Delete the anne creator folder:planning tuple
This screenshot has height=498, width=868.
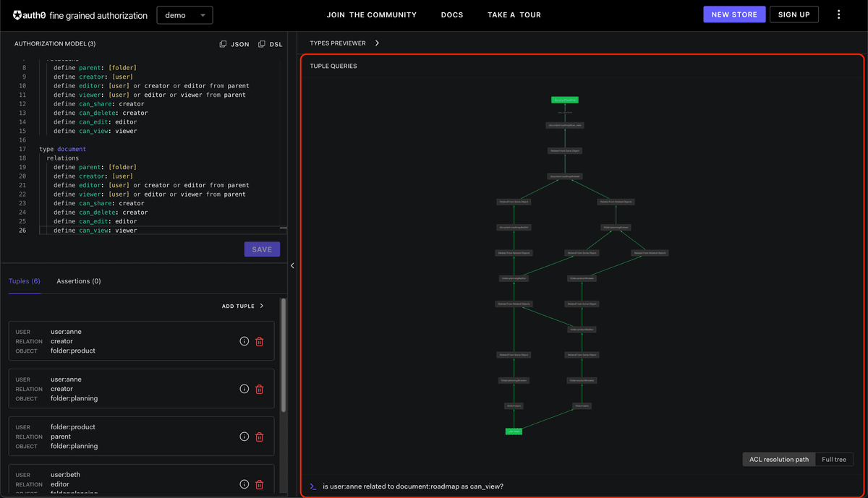pos(260,389)
